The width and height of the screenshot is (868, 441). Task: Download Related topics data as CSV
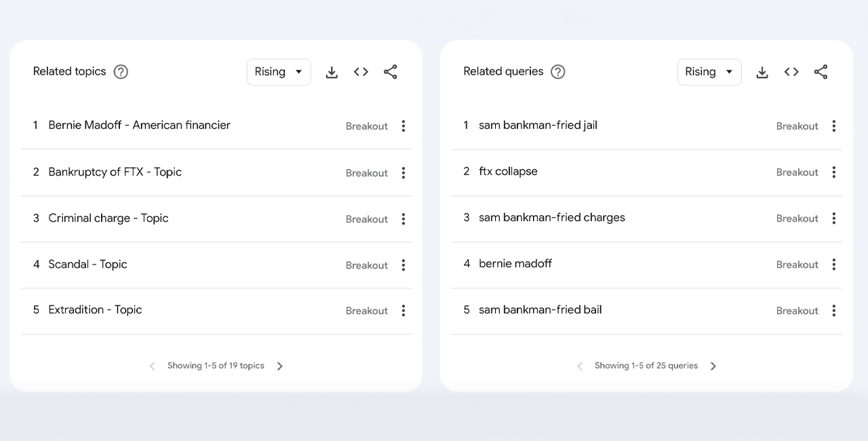(x=332, y=72)
